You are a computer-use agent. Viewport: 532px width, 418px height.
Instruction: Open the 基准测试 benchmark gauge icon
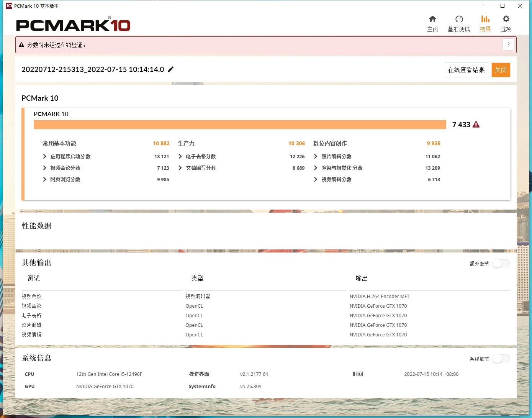coord(459,19)
